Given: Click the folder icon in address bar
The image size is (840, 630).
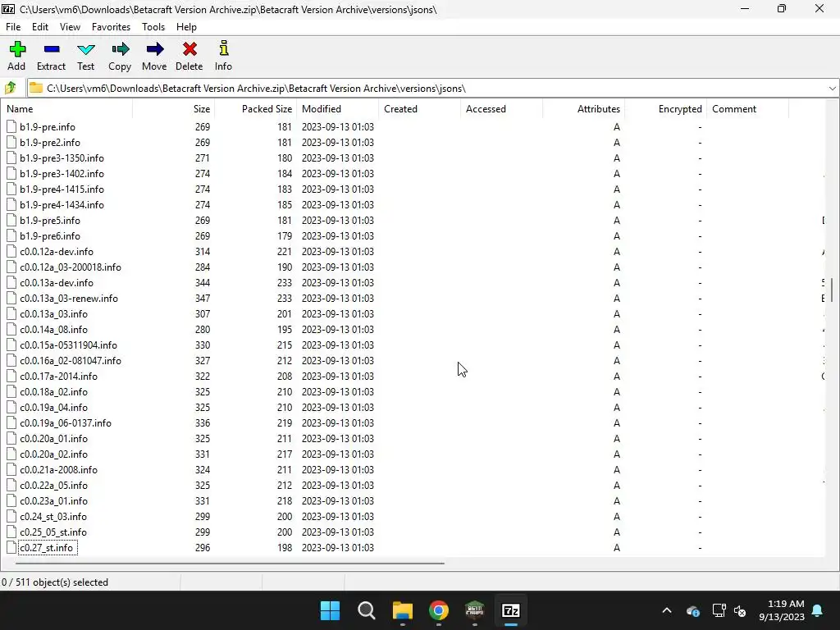Looking at the screenshot, I should [x=36, y=88].
